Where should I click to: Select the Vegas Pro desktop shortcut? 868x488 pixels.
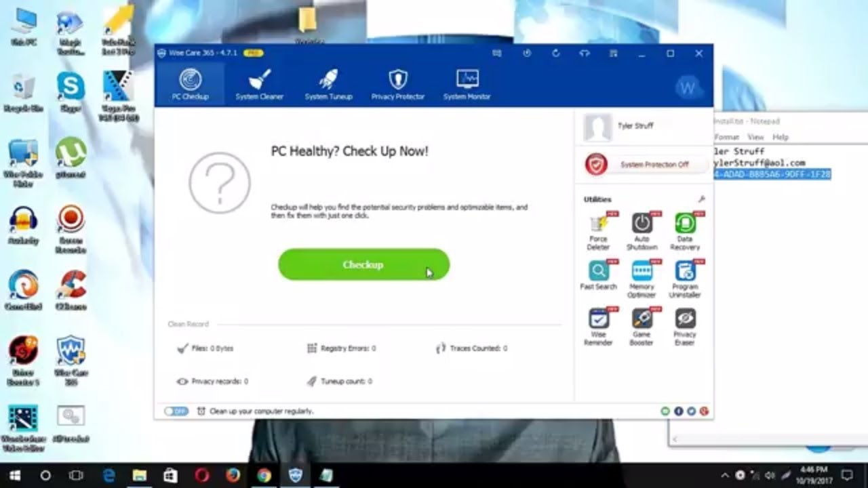point(118,97)
